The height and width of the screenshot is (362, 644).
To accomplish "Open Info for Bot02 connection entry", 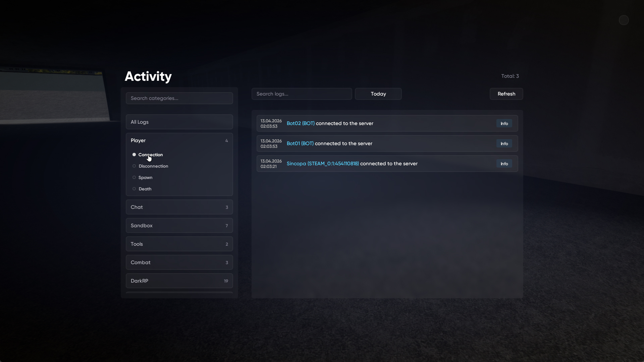I will coord(504,123).
